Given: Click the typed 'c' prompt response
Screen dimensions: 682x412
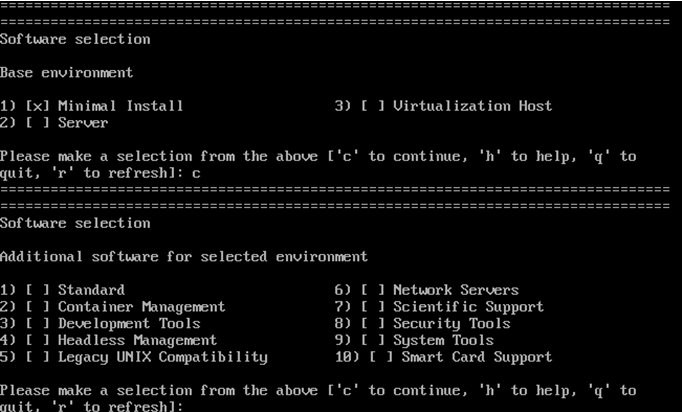Looking at the screenshot, I should [x=172, y=173].
